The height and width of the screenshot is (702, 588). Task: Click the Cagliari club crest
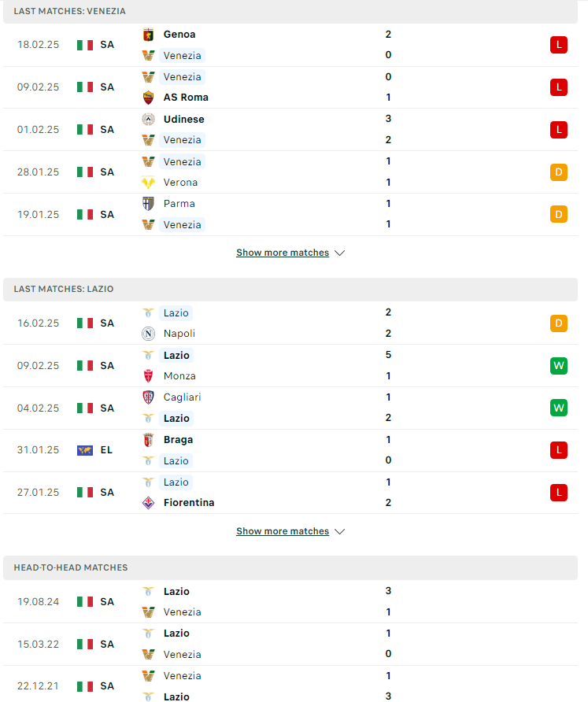tap(148, 397)
